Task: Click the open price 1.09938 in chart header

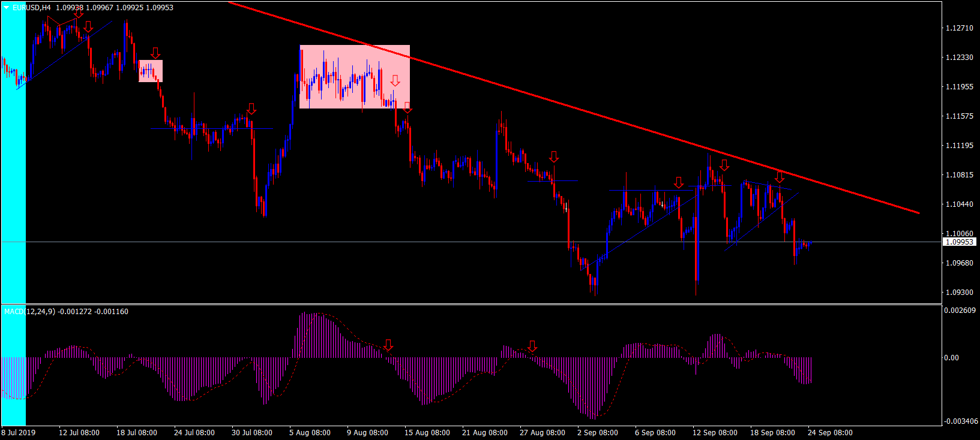Action: click(x=70, y=8)
